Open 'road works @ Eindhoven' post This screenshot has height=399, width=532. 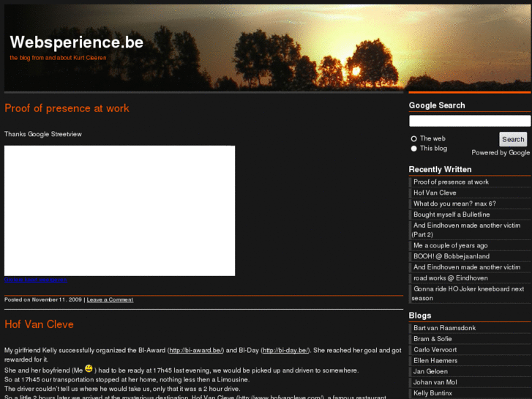pos(451,278)
